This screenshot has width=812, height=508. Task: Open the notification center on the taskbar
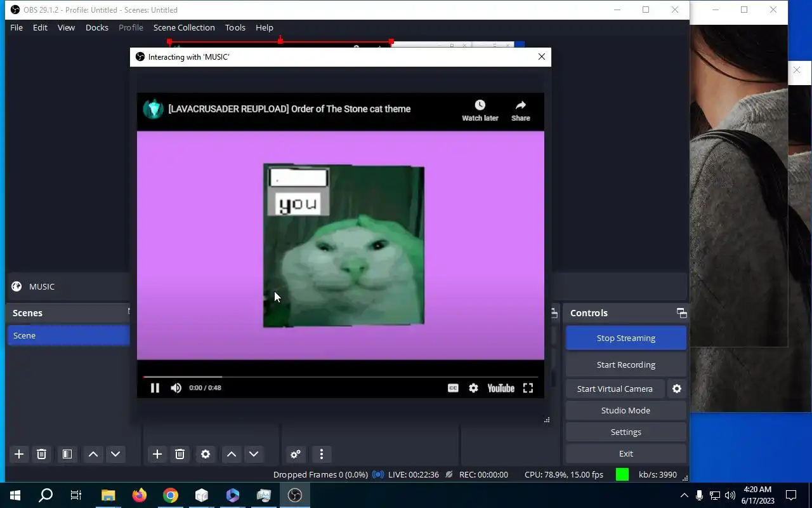click(x=791, y=495)
